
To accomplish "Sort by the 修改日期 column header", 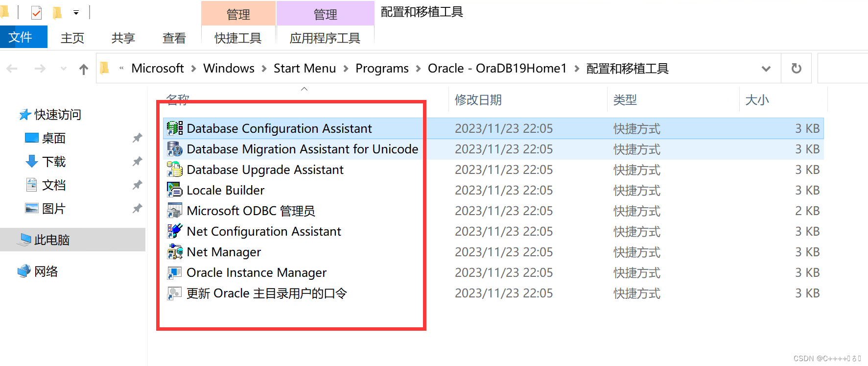I will pos(478,100).
